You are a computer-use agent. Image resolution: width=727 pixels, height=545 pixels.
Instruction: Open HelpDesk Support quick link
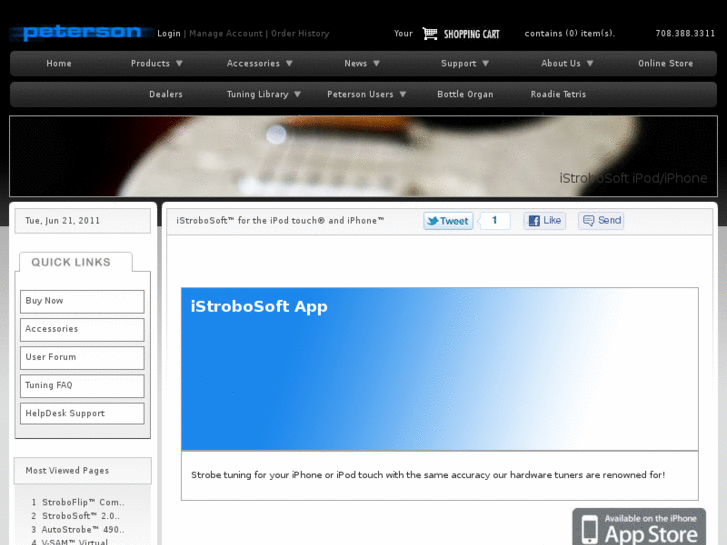tap(82, 413)
